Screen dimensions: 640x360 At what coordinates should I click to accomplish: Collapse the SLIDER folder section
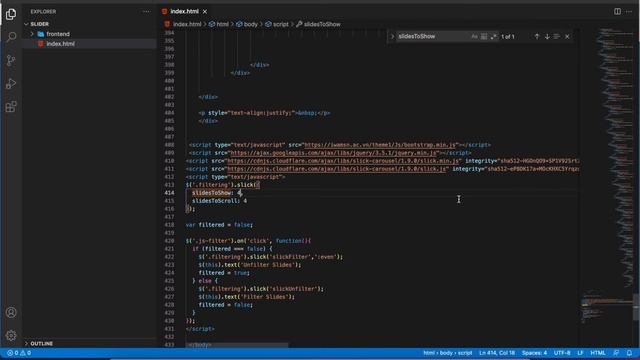pos(90,24)
